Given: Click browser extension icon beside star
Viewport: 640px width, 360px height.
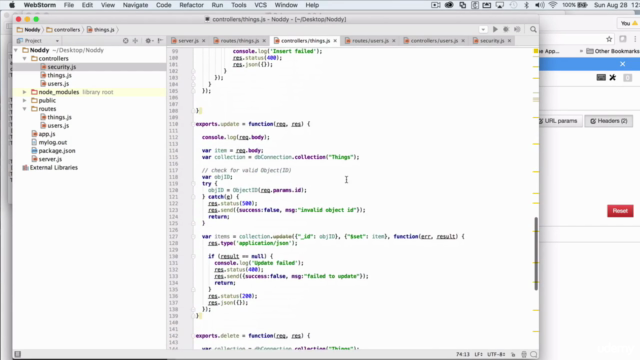Looking at the screenshot, I should (623, 39).
